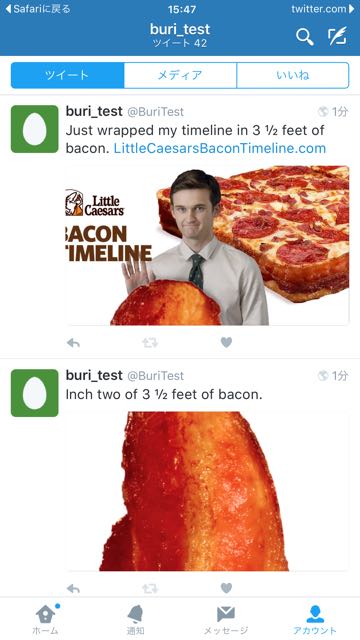This screenshot has height=640, width=360.
Task: Retweet the Little Caesars bacon tweet
Action: pos(150,343)
